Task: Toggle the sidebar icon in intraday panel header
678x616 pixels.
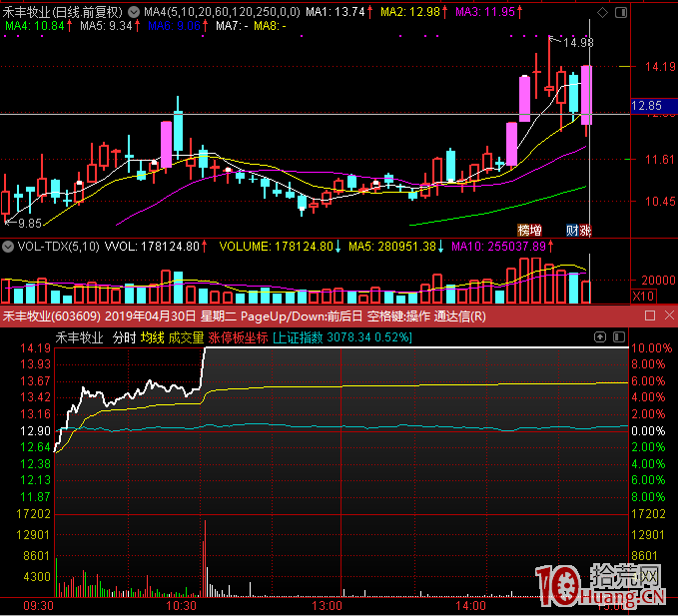Action: click(x=619, y=336)
